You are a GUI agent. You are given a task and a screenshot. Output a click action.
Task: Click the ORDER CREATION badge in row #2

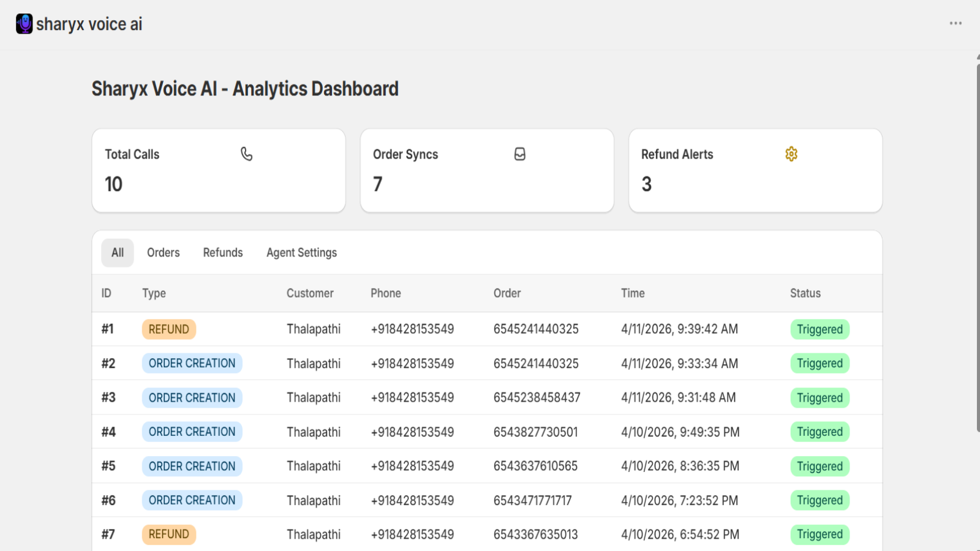pyautogui.click(x=192, y=364)
